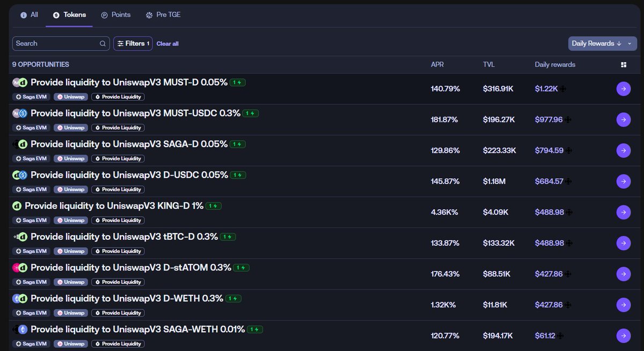
Task: Open the MUST-USDC 0.3% opportunity arrow button
Action: [623, 120]
